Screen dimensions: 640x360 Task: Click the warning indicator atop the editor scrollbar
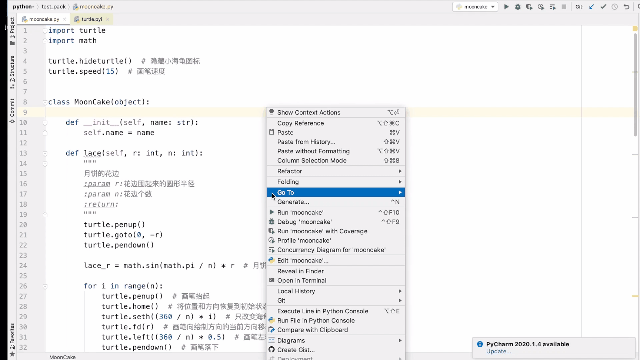coord(635,29)
